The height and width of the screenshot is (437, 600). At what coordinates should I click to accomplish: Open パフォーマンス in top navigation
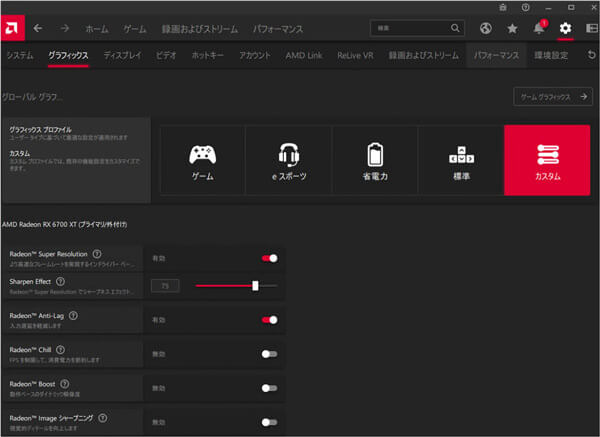[x=278, y=29]
